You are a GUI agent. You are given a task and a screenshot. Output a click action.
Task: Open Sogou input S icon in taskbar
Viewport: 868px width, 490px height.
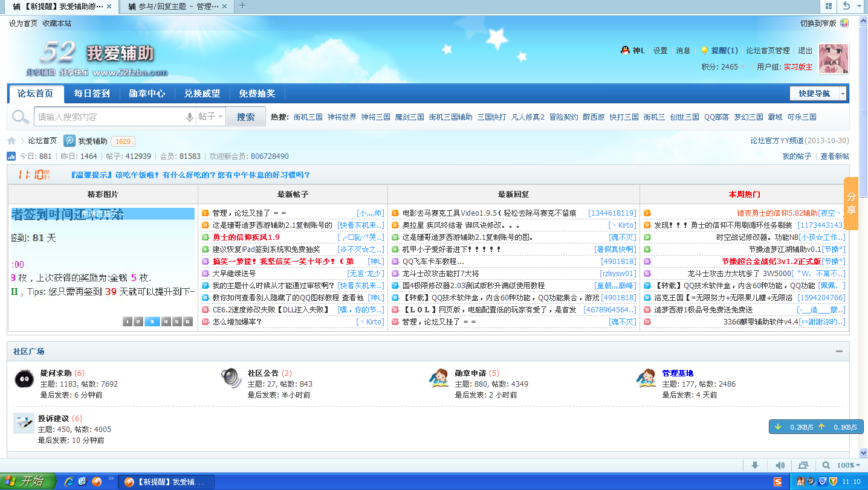[778, 482]
